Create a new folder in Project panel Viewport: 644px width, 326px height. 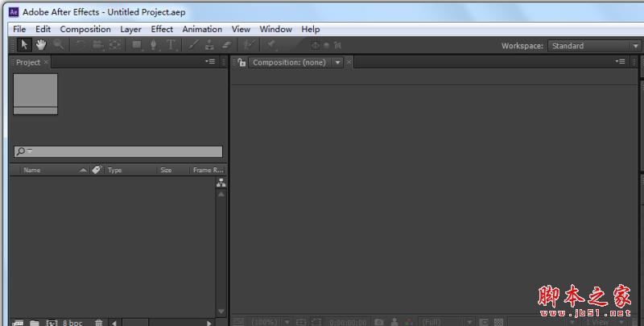tap(35, 323)
